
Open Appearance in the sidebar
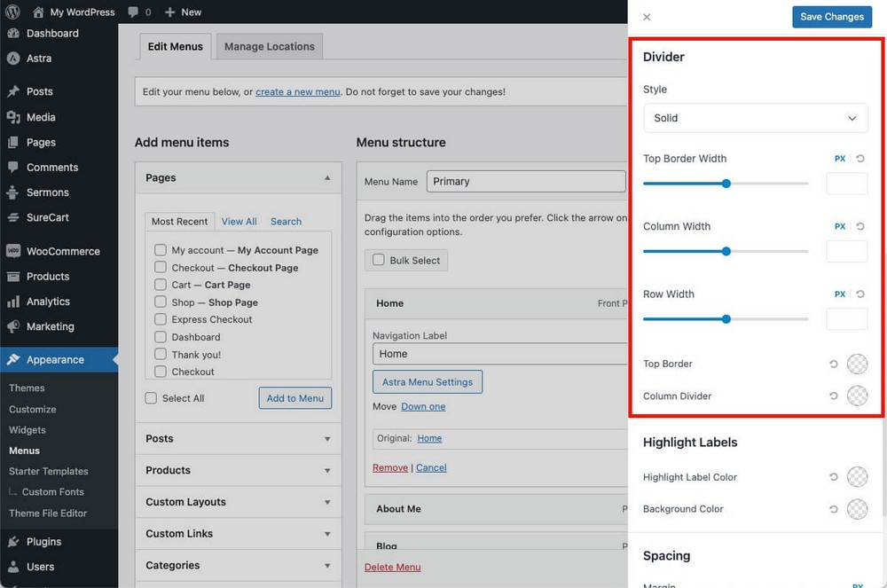[x=59, y=359]
